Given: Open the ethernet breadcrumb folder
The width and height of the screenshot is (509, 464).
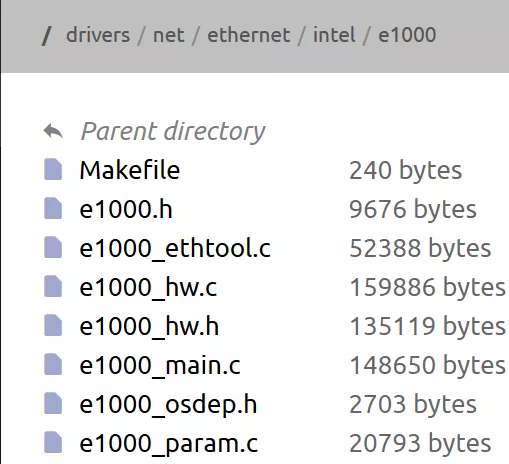Looking at the screenshot, I should 249,35.
